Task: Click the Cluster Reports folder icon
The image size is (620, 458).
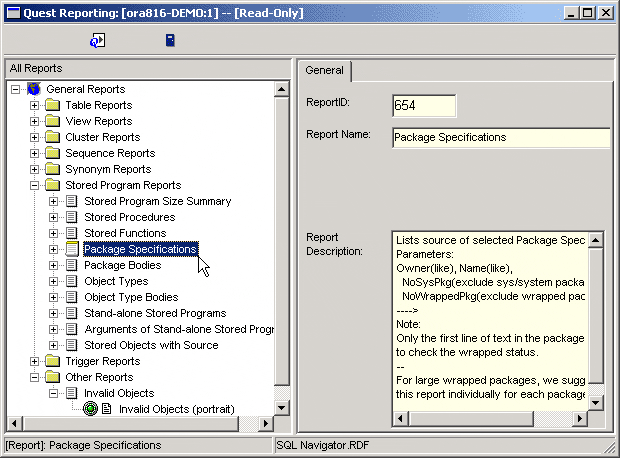Action: (x=53, y=137)
